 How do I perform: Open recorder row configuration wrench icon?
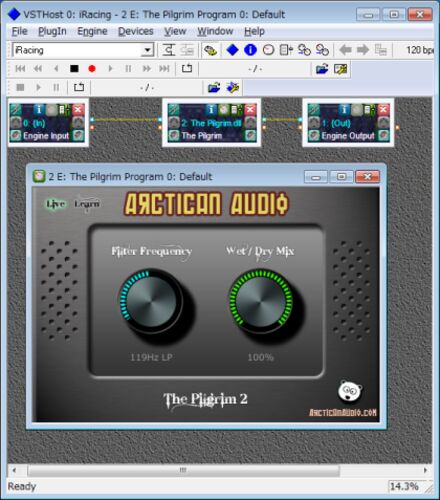(x=340, y=69)
